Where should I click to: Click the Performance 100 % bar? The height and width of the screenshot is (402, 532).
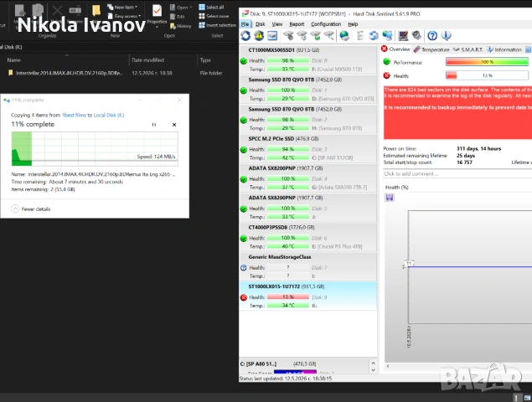coord(488,62)
